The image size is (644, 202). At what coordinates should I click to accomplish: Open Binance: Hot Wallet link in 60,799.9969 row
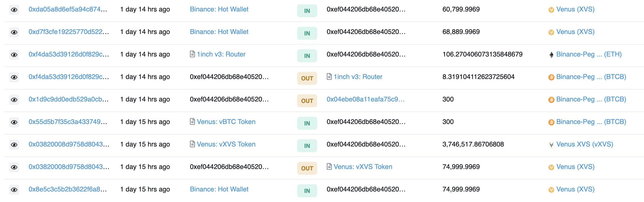point(219,9)
